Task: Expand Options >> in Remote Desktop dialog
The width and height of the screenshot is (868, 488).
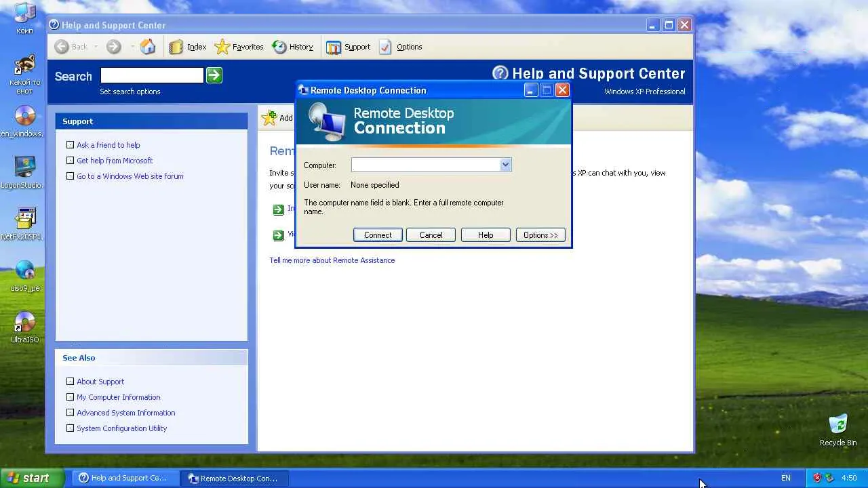Action: 540,235
